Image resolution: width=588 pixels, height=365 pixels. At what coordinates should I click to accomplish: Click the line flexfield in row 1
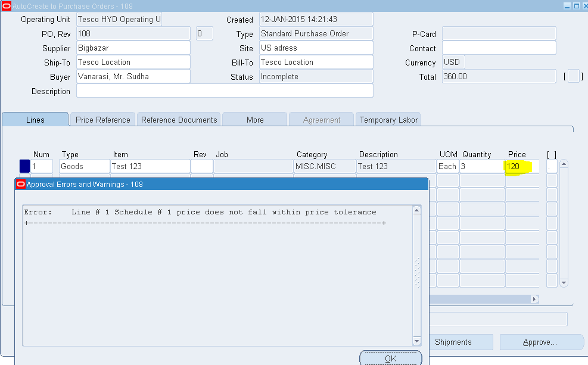click(x=552, y=166)
